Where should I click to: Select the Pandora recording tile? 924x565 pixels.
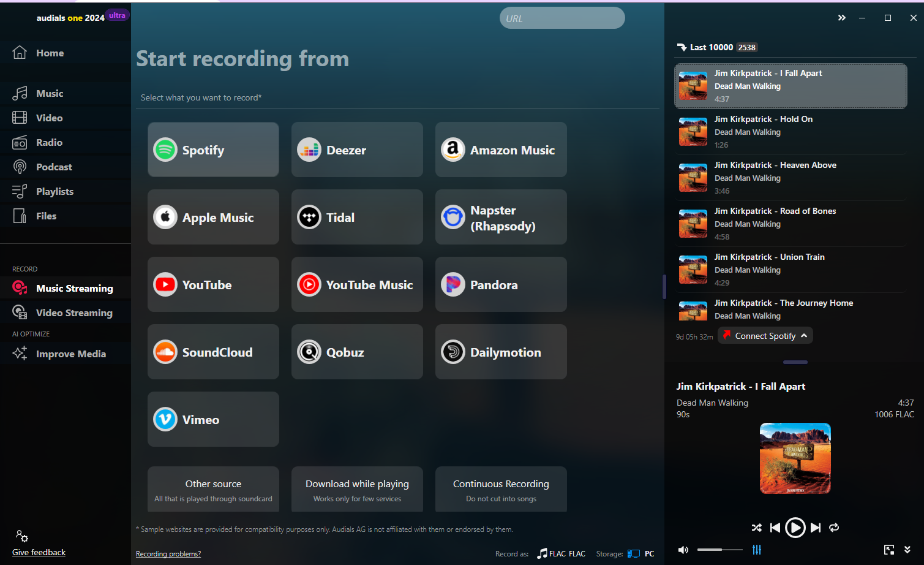(x=501, y=284)
